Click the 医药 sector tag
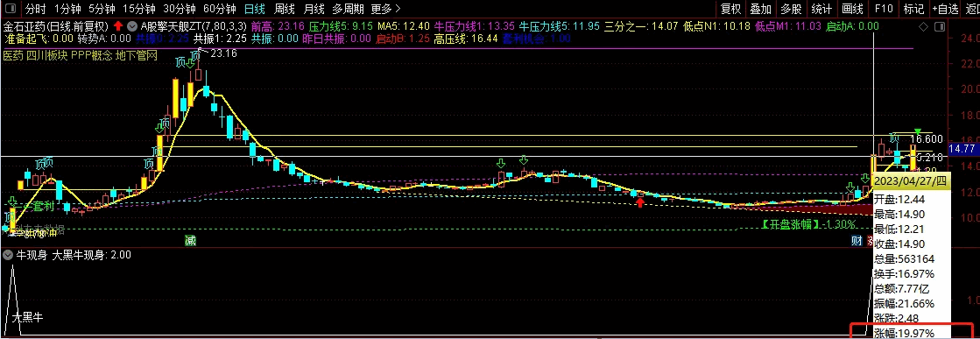The image size is (980, 339). point(12,56)
